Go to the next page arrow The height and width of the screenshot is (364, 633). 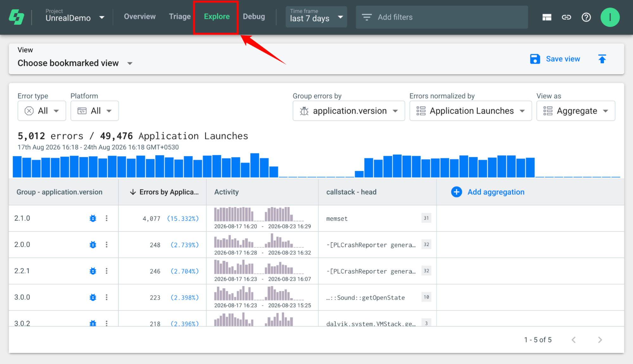click(x=600, y=340)
